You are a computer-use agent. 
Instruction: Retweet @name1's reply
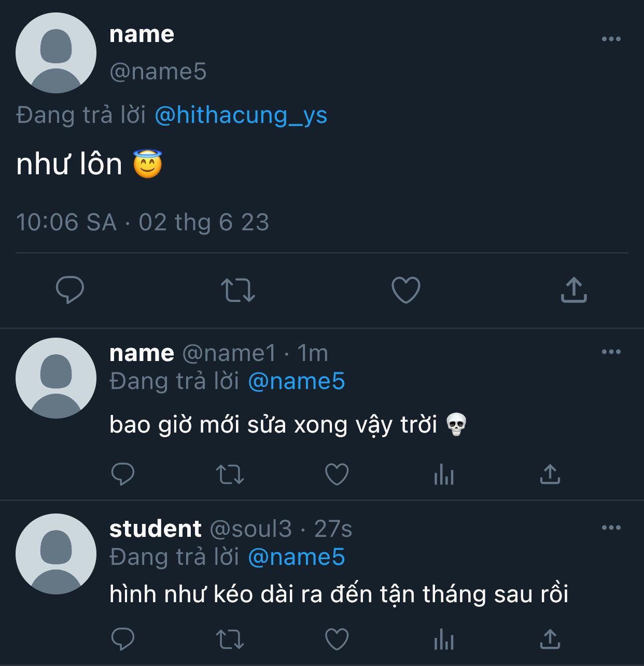[x=230, y=474]
